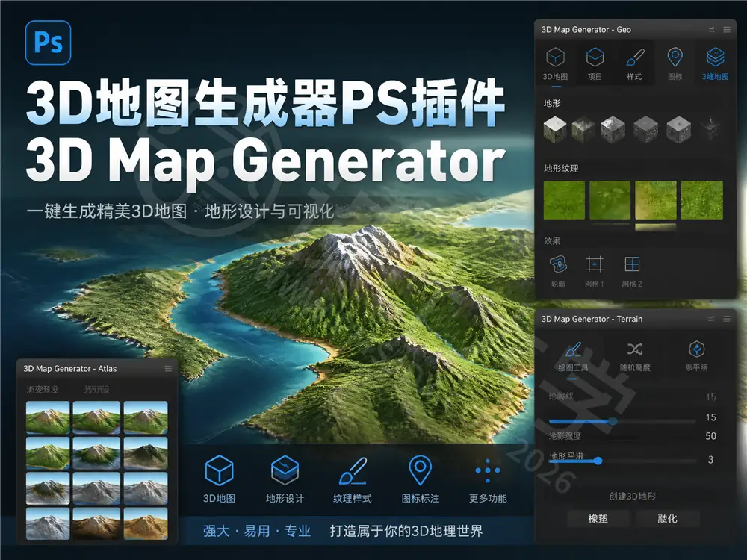Choose the fourth green texture under 地形纹理
747x560 pixels.
click(x=701, y=200)
